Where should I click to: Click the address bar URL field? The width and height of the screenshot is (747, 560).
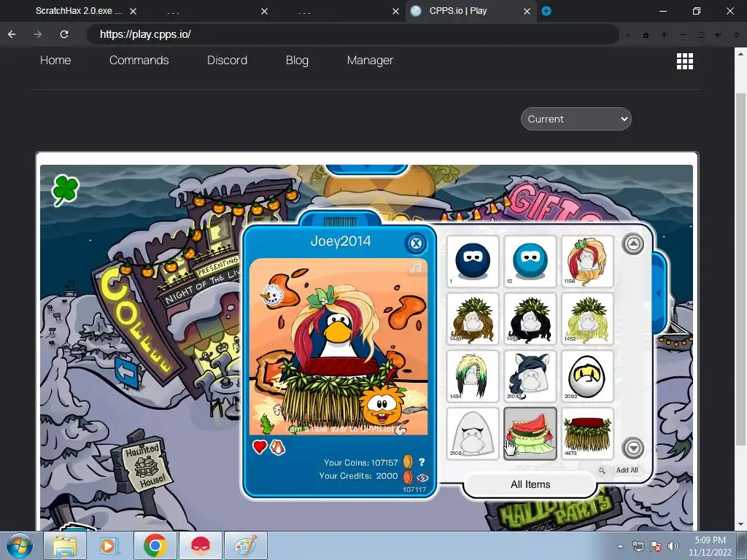point(352,34)
